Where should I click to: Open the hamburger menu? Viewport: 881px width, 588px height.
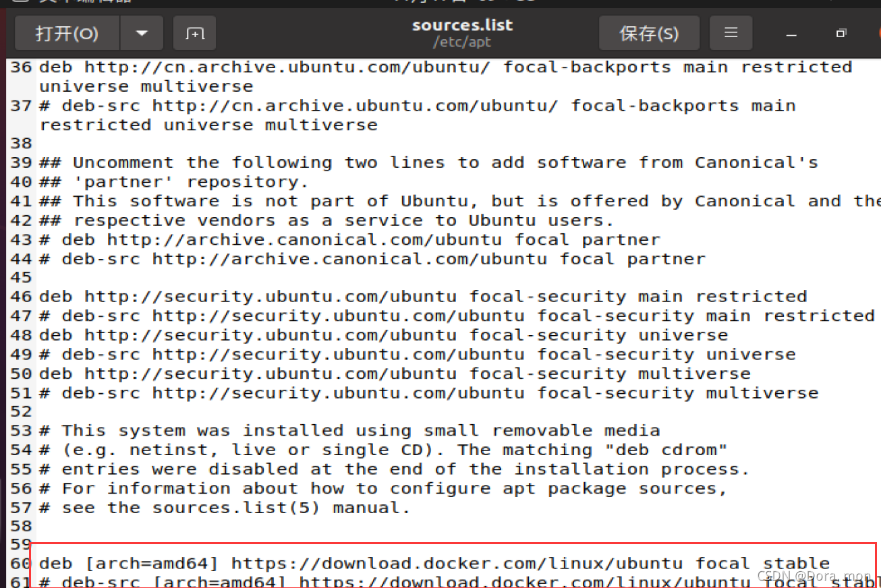coord(731,33)
